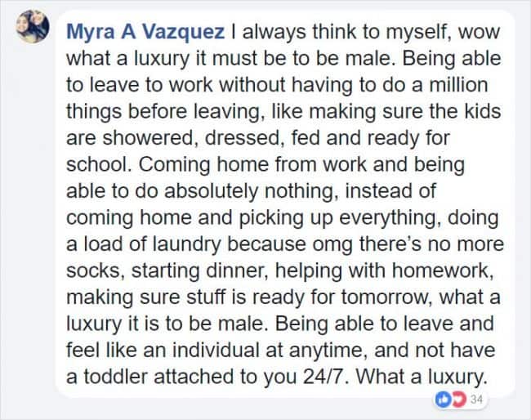The image size is (531, 420).
Task: Click the word "socks" in the comment
Action: point(96,270)
